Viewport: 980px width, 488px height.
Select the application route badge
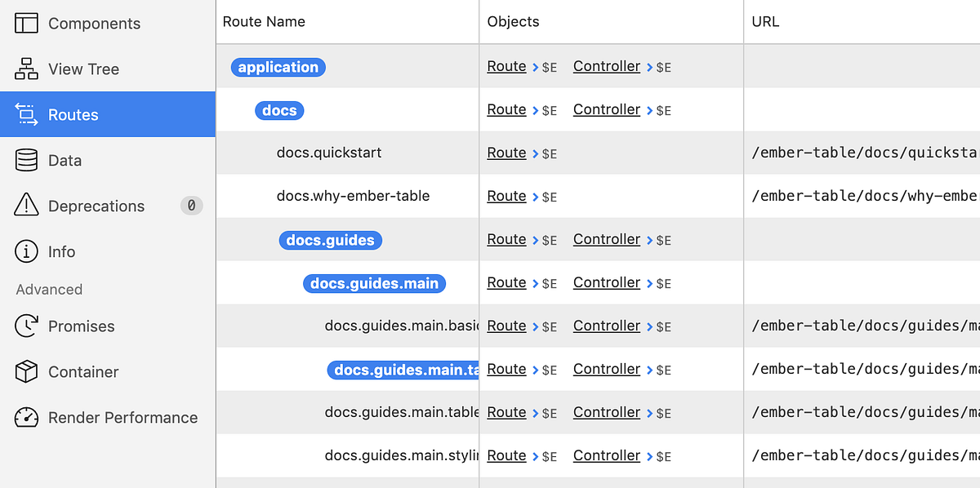(278, 67)
